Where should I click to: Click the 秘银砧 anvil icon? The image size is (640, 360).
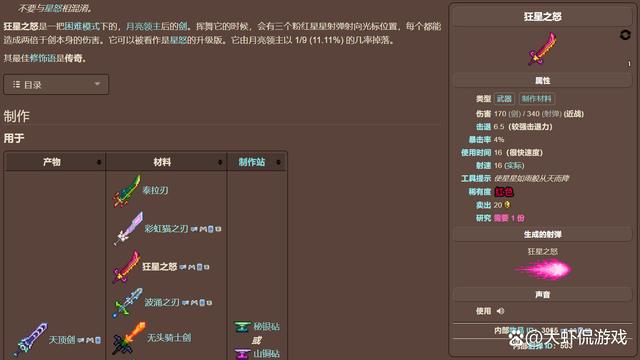(242, 327)
